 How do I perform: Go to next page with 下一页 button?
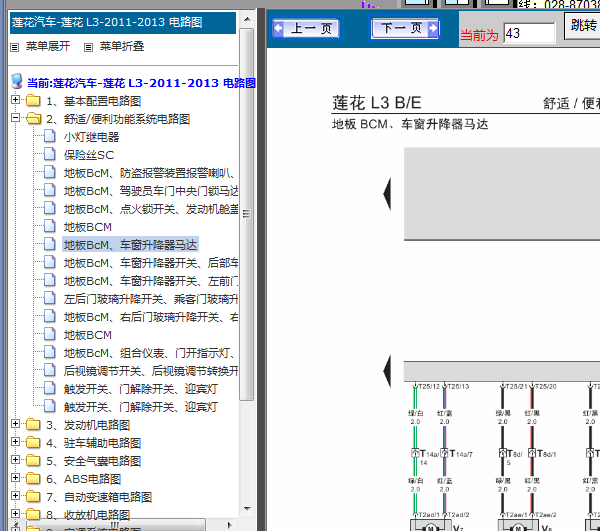(405, 28)
